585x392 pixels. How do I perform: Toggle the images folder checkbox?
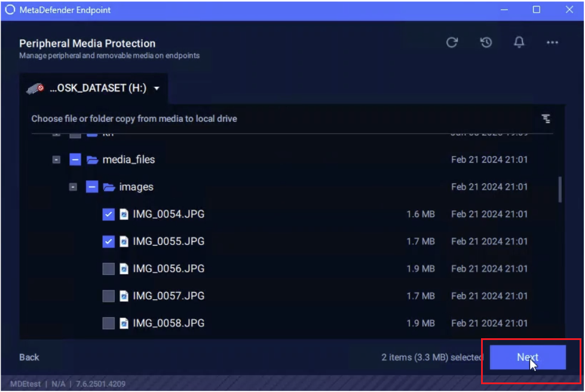92,187
